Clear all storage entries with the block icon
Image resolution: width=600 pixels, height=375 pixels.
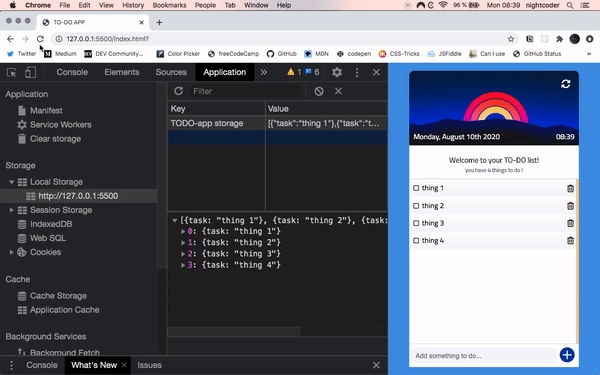(x=319, y=91)
